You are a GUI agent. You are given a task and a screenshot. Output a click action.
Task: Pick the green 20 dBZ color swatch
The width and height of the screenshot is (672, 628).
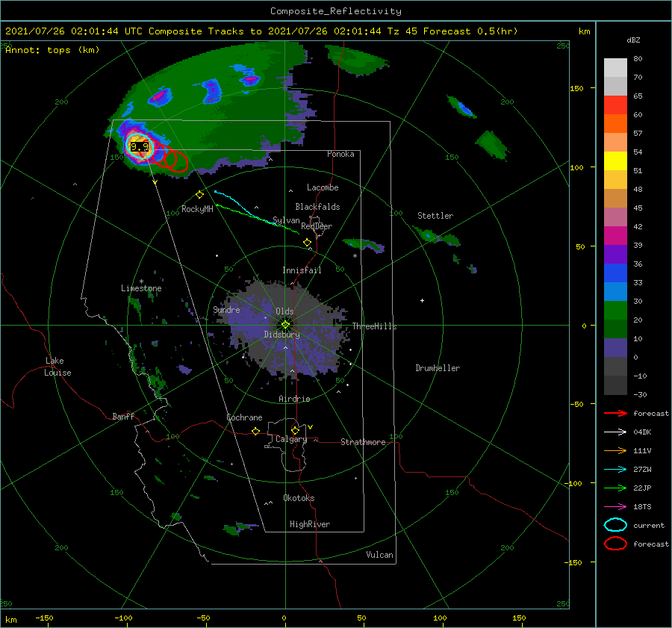point(615,311)
